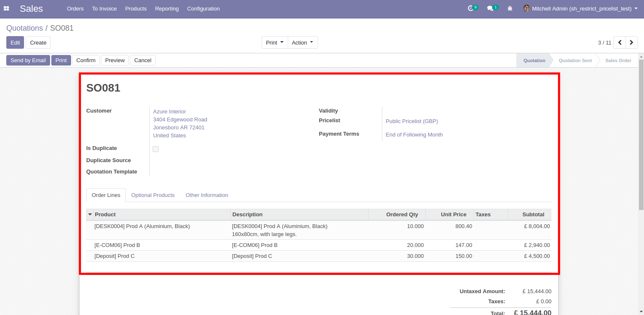Select the Order Lines tab
644x315 pixels.
click(106, 195)
